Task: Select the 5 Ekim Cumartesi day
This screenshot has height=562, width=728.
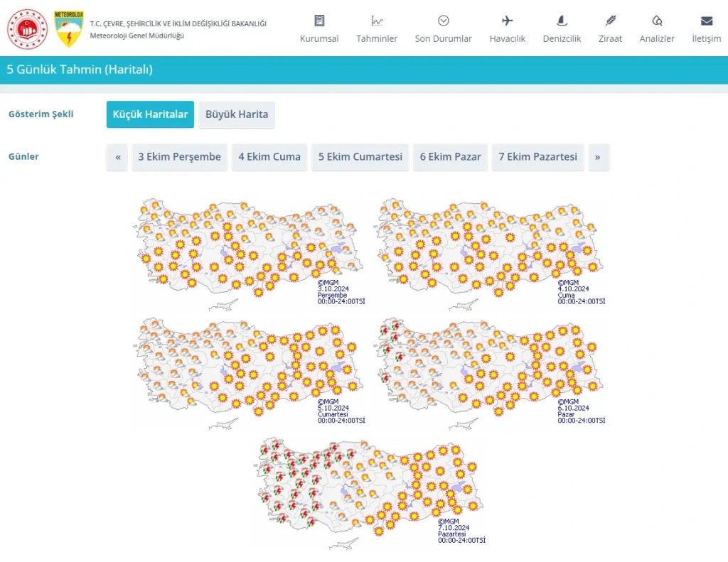Action: point(360,157)
